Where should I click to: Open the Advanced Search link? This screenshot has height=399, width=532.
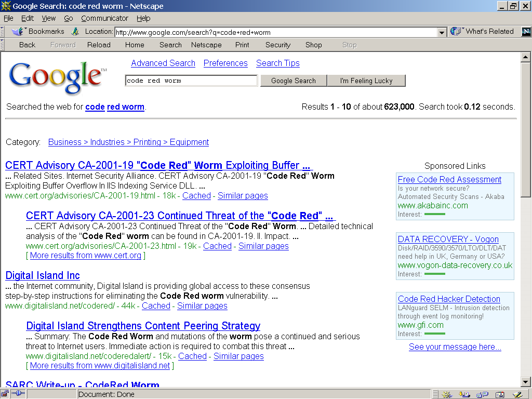163,63
